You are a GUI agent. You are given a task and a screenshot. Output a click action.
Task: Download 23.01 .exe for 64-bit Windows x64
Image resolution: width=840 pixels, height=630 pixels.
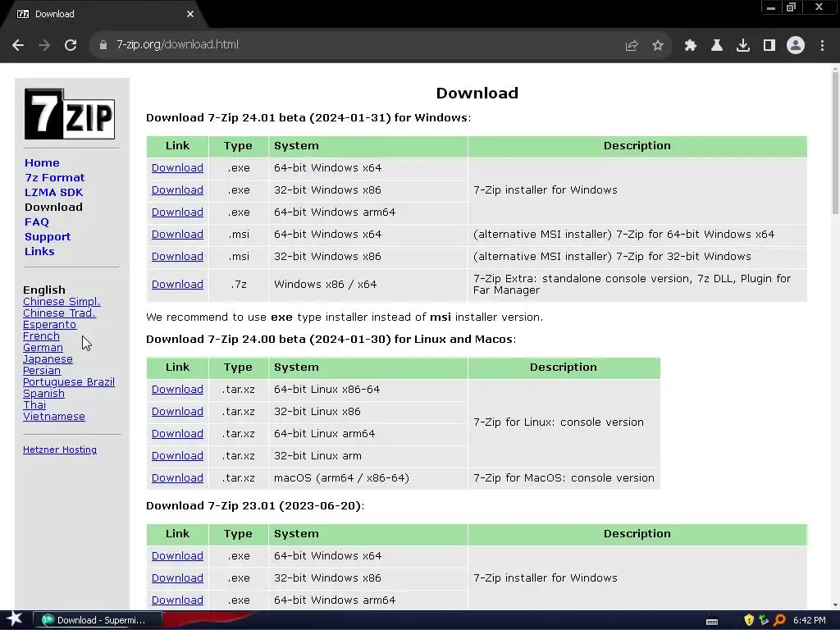177,556
